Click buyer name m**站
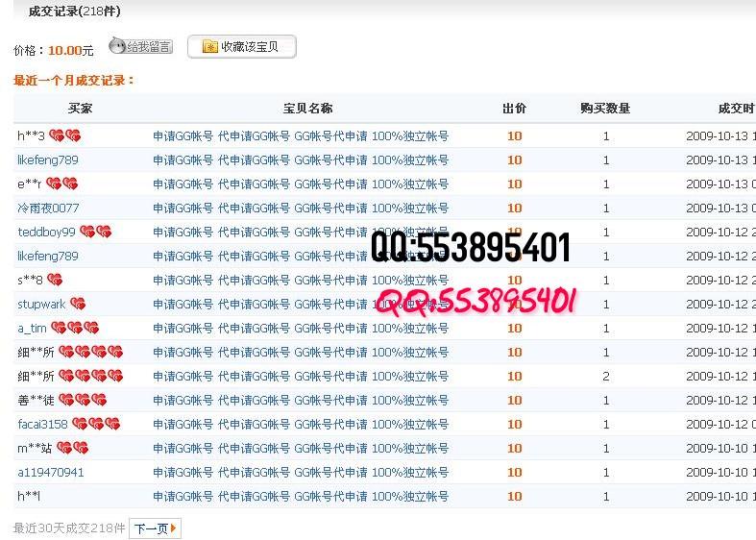 click(35, 449)
